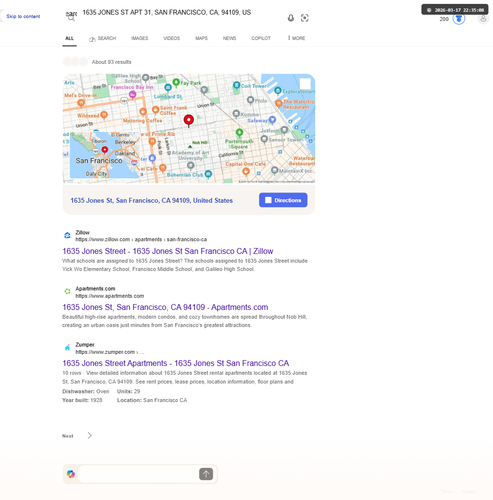Viewport: 493px width, 500px height.
Task: Click the red location pin on map
Action: point(189,120)
